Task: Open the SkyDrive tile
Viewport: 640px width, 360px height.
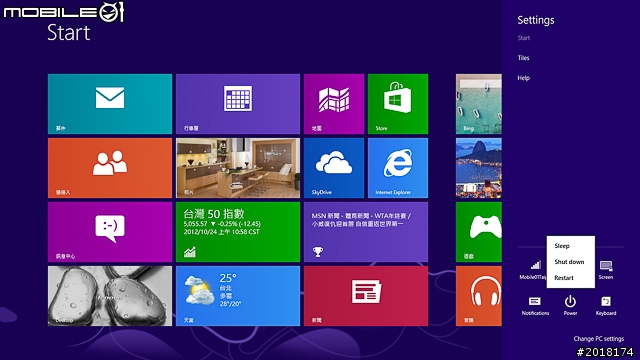Action: (x=334, y=168)
